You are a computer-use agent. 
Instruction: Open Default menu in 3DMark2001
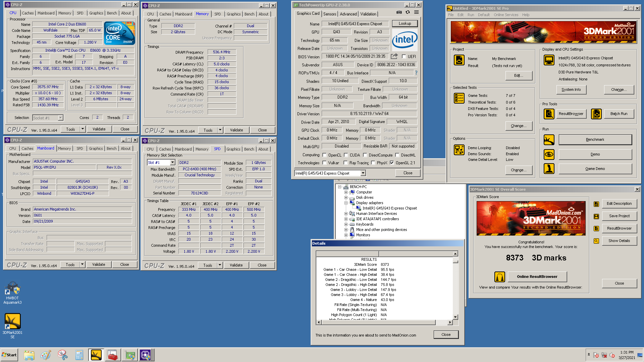484,15
